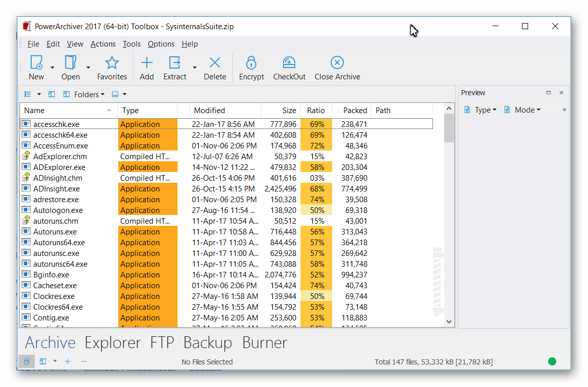Expand the Preview toolbar overflow arrow
This screenshot has height=387, width=588.
pos(564,110)
